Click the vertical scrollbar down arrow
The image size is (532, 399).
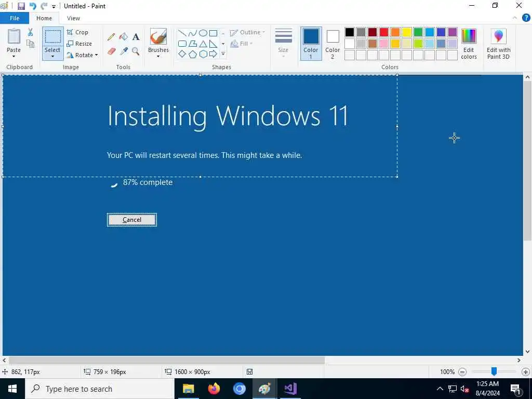pyautogui.click(x=527, y=352)
